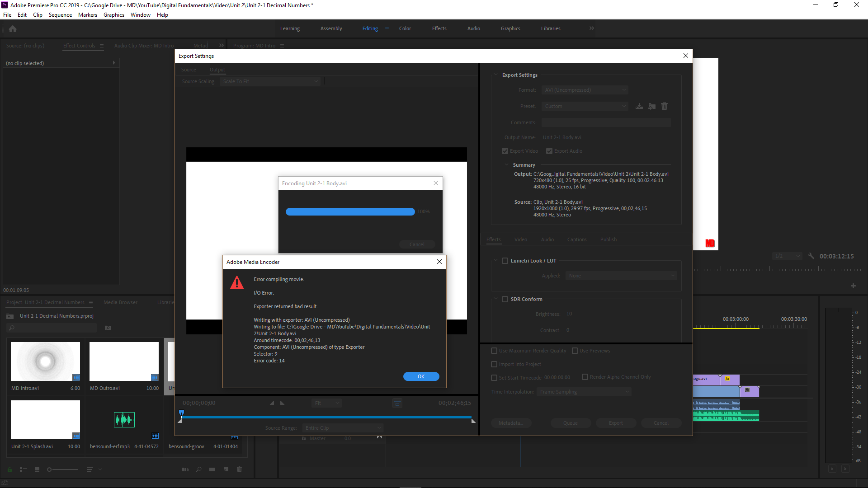The image size is (868, 488).
Task: Open program monitor wrench settings
Action: [x=811, y=256]
